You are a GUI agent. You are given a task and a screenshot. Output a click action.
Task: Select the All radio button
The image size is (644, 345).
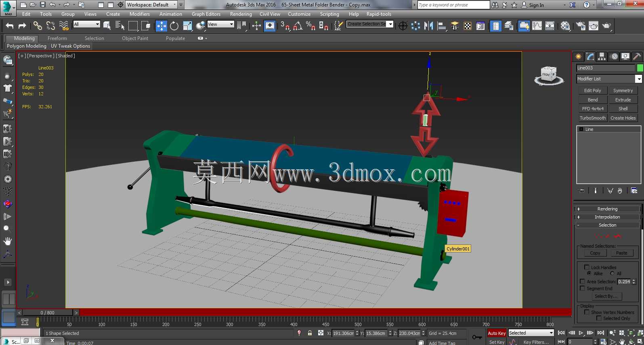coord(612,273)
